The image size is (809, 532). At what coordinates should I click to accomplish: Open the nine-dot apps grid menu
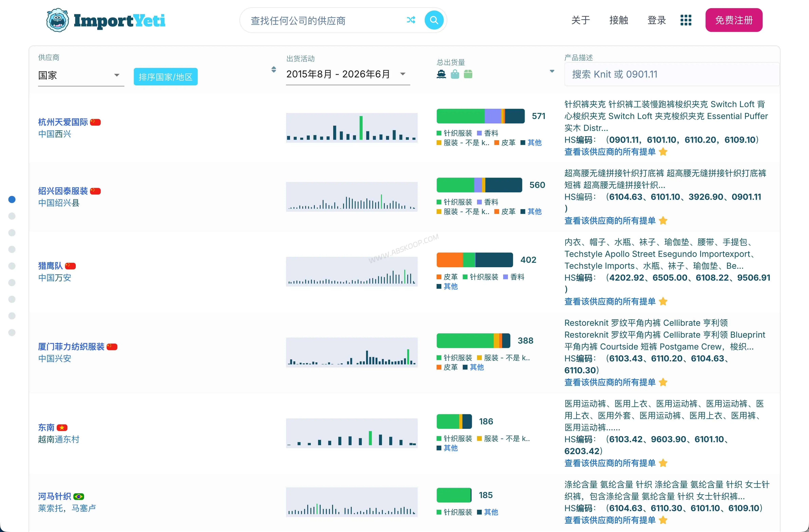[686, 20]
